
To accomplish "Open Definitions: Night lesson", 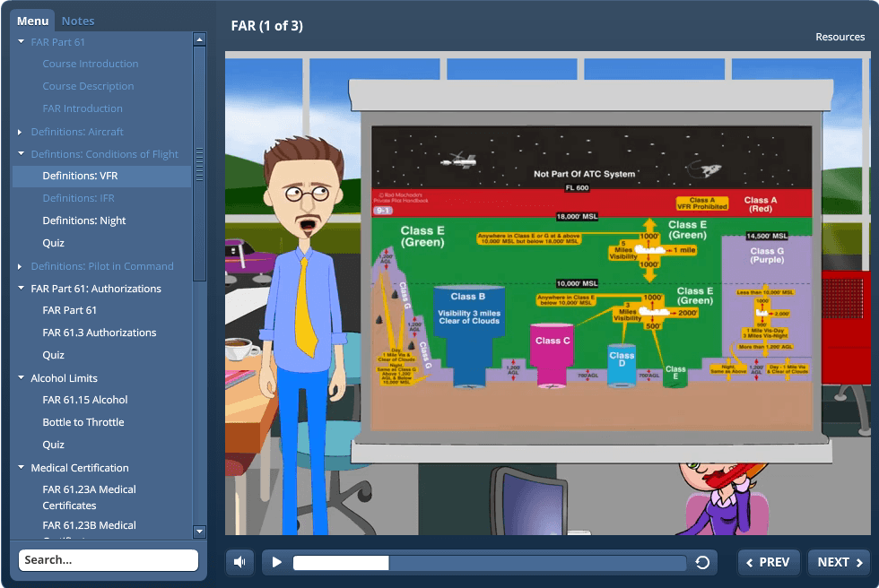I will coord(84,220).
